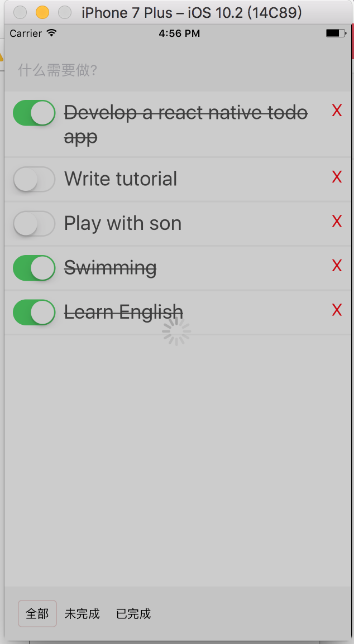Switch Swimming back to uncompleted
Screen dimensions: 354x644
pyautogui.click(x=34, y=268)
